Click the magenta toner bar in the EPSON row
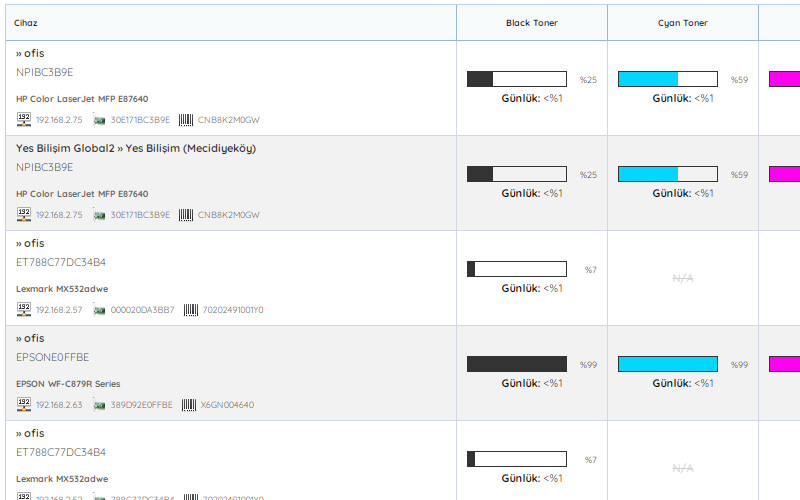800x500 pixels. [x=784, y=364]
